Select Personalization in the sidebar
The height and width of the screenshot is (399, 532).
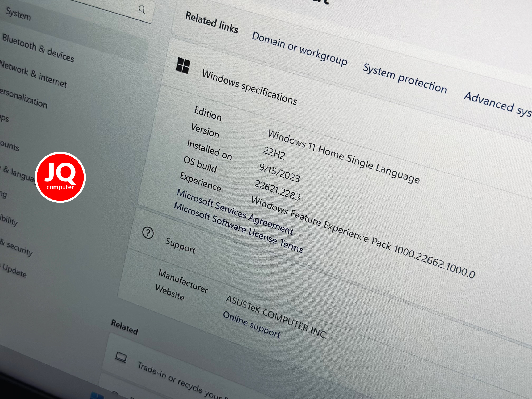23,98
